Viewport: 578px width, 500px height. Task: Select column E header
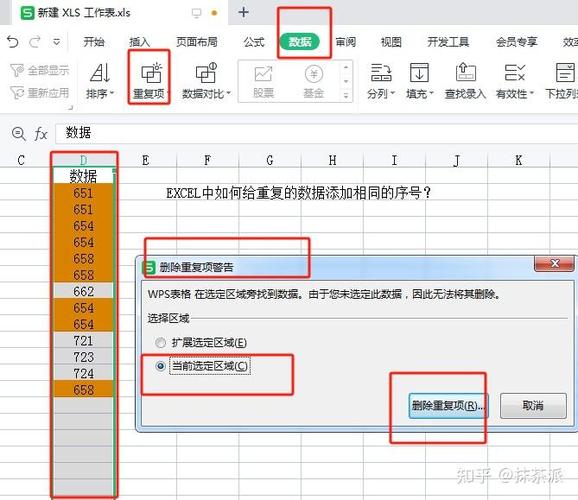(x=146, y=160)
